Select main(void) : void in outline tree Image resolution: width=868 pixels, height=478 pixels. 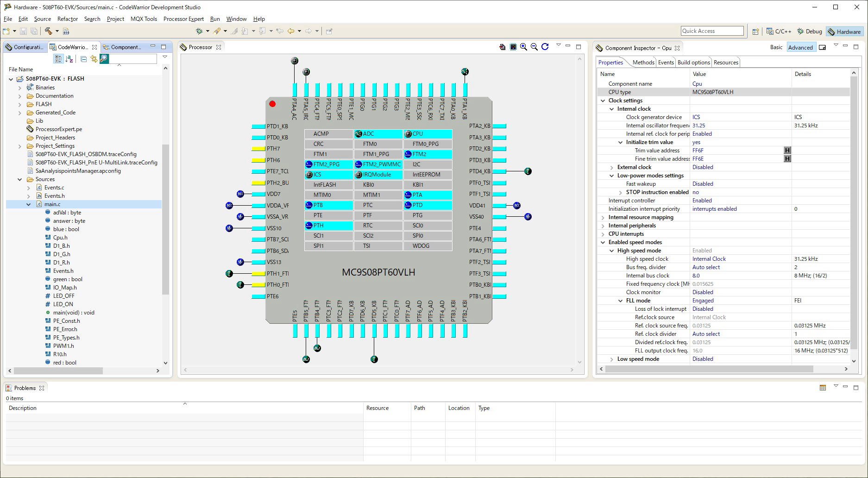coord(73,313)
